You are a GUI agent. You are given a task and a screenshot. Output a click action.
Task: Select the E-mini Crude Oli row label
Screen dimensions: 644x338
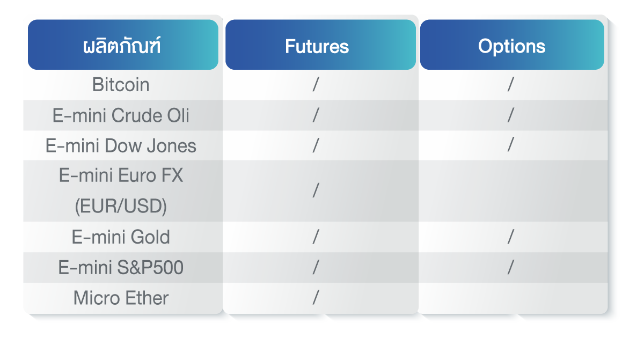121,115
